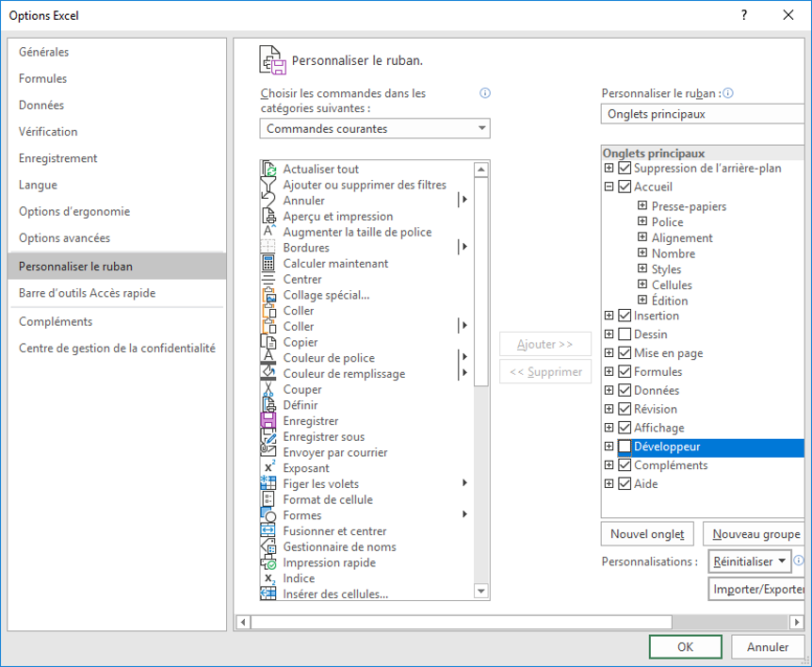Click the info icon beside Choisir les commandes
The image size is (812, 667).
coord(485,93)
